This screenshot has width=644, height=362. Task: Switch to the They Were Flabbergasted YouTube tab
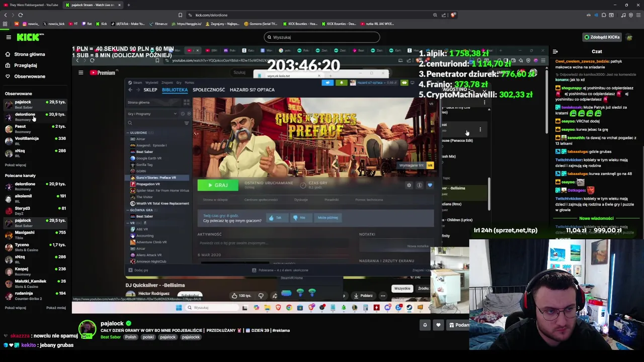pos(31,5)
